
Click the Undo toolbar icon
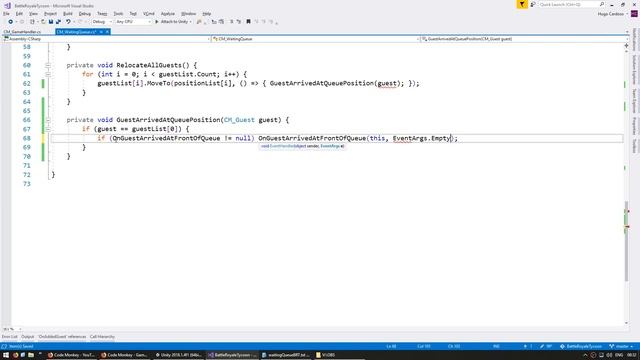tap(68, 22)
